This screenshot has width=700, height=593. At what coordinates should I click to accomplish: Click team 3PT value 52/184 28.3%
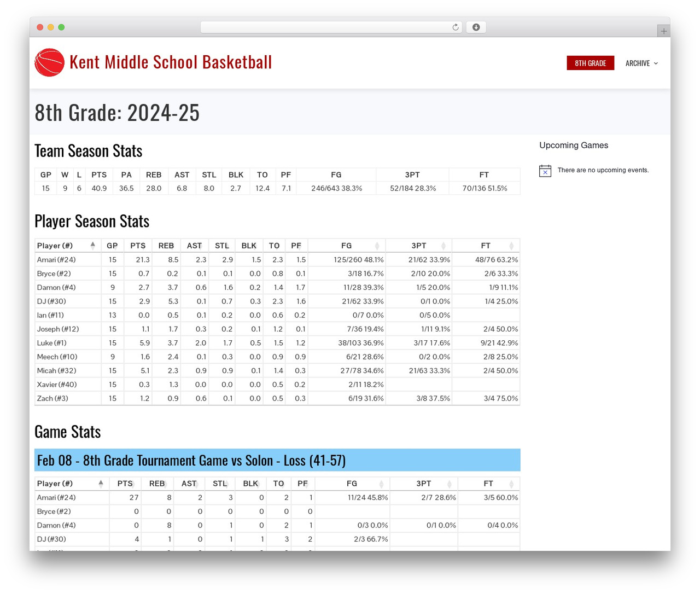coord(413,188)
